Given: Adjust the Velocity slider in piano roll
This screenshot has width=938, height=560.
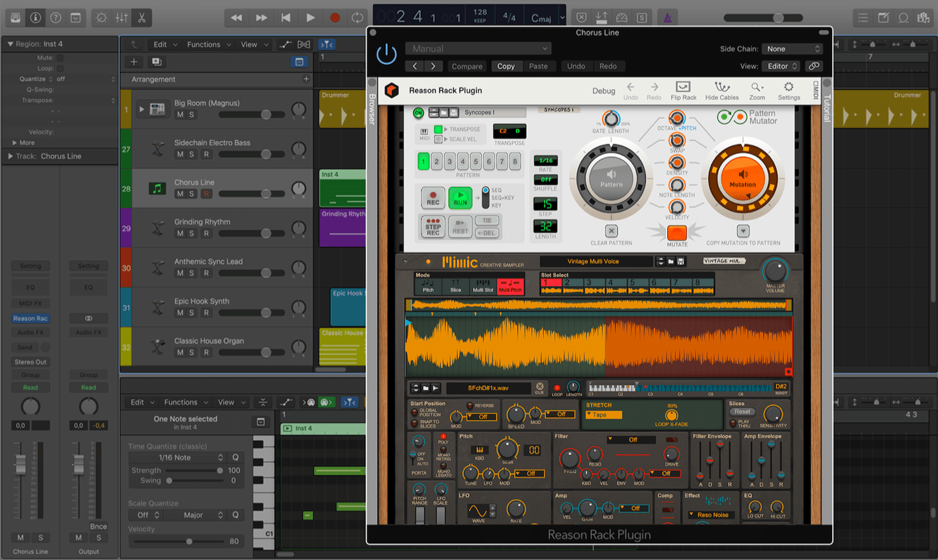Looking at the screenshot, I should 189,541.
